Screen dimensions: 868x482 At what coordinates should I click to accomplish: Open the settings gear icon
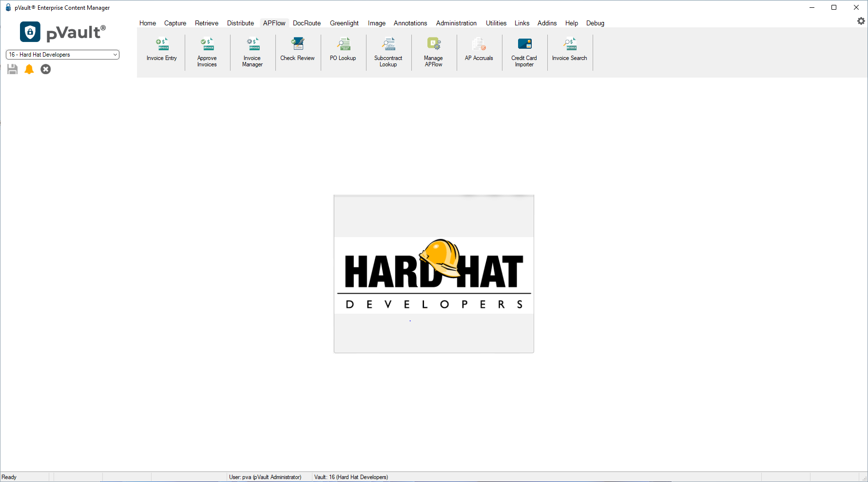[x=861, y=21]
